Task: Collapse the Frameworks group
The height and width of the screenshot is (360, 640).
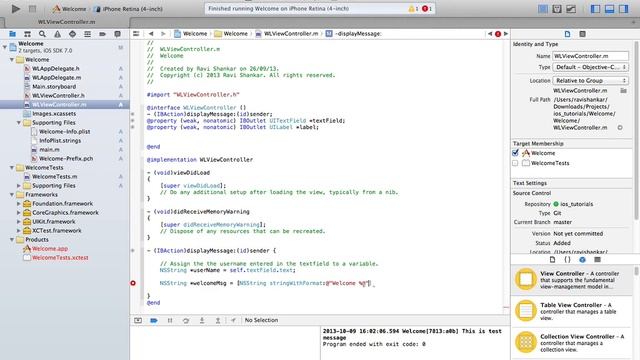Action: [x=12, y=194]
